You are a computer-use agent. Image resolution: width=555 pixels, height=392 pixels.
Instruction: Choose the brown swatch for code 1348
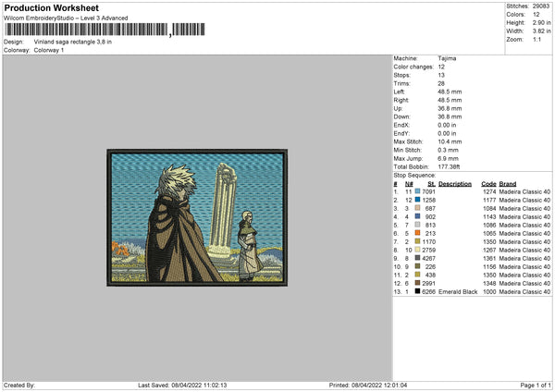418,283
